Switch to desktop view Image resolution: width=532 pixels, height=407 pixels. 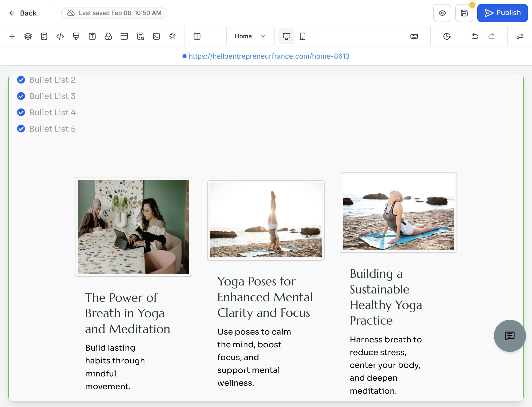tap(287, 36)
